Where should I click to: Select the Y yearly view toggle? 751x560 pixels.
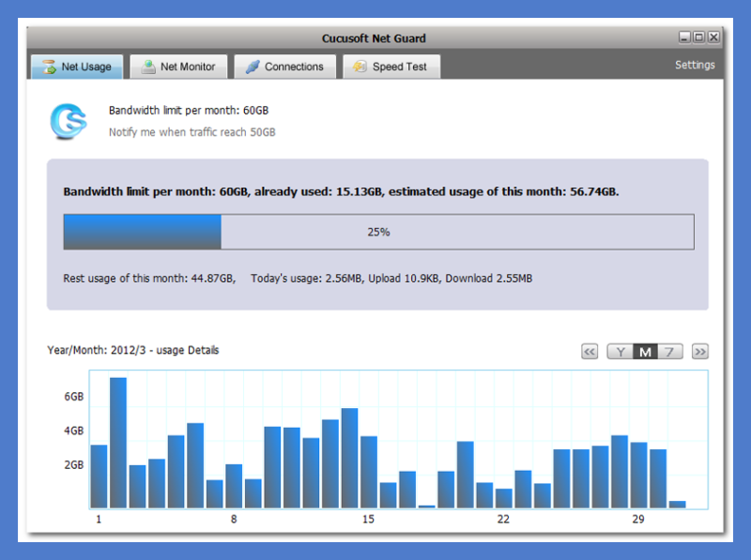click(620, 351)
